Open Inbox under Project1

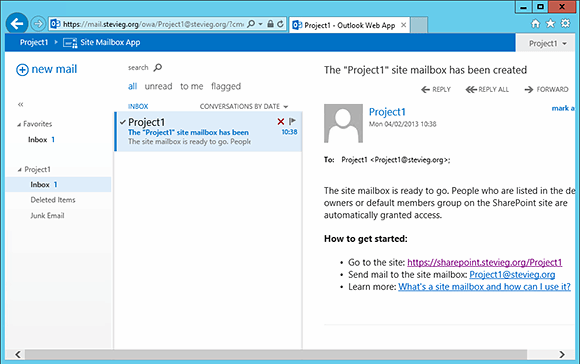(x=58, y=185)
